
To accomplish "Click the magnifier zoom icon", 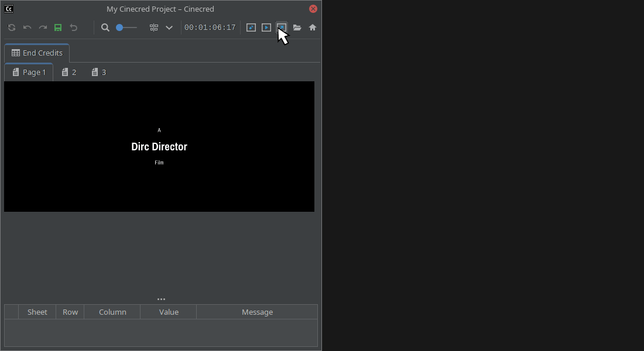I will 105,27.
